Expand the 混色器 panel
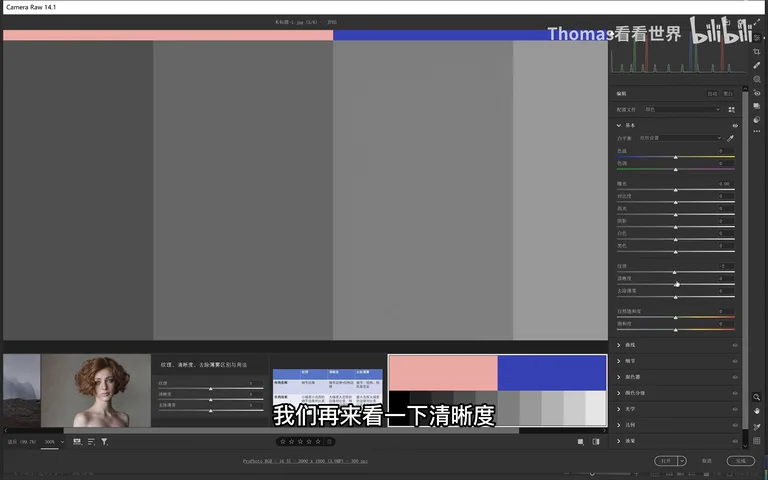The height and width of the screenshot is (480, 768). (619, 377)
